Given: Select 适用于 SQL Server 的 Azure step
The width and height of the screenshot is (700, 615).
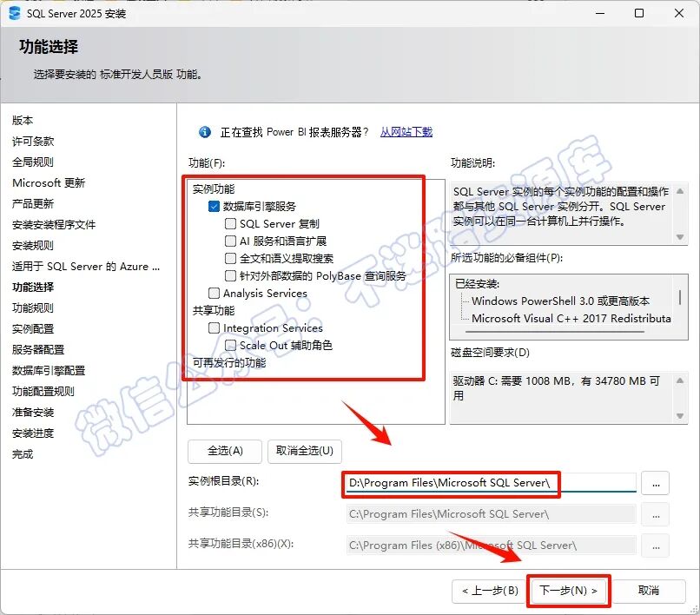Looking at the screenshot, I should [86, 266].
